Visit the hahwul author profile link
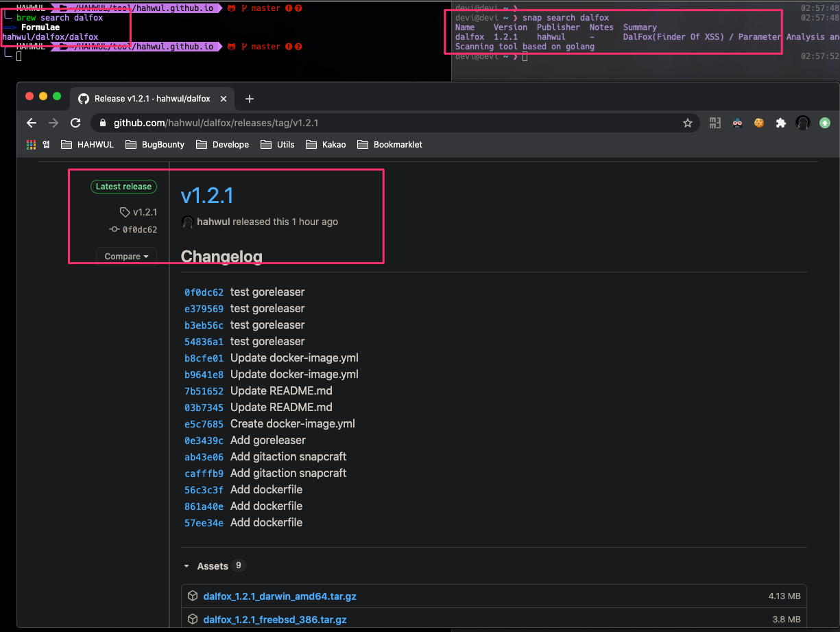Image resolution: width=840 pixels, height=632 pixels. point(213,222)
